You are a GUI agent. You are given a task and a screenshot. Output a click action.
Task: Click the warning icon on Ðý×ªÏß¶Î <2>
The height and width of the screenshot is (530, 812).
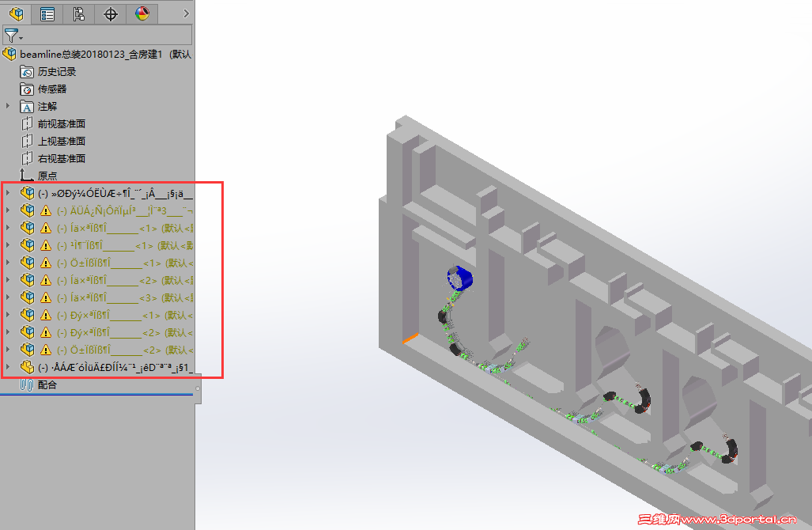[46, 332]
